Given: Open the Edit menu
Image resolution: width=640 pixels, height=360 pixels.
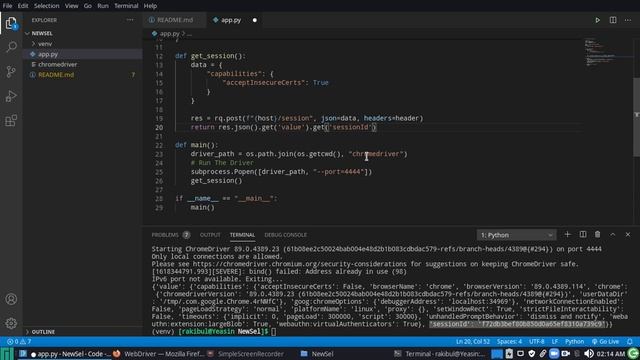Looking at the screenshot, I should click(x=23, y=6).
